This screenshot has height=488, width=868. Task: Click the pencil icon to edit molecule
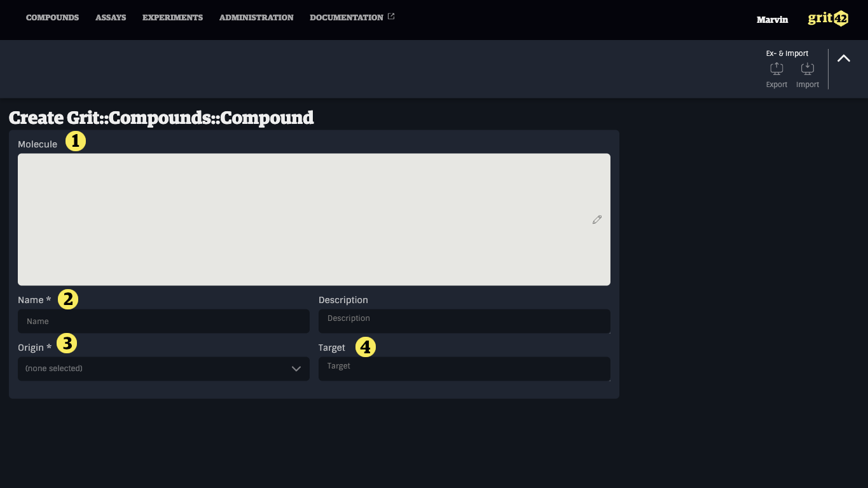click(x=596, y=219)
